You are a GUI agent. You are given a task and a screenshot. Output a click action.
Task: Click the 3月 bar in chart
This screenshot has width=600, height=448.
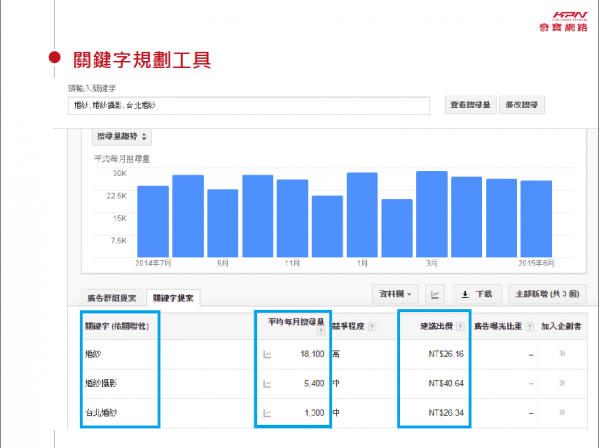click(432, 214)
